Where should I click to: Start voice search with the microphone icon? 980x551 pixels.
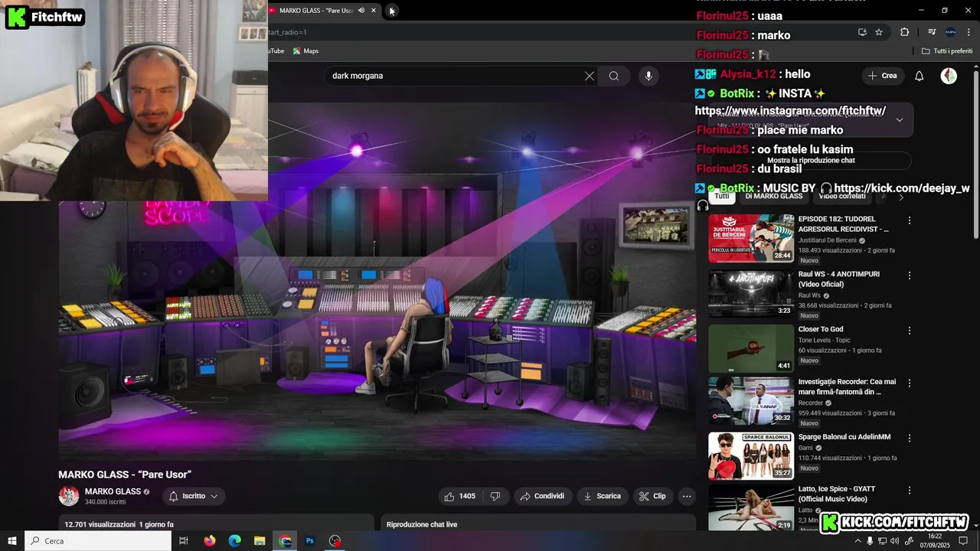coord(648,76)
